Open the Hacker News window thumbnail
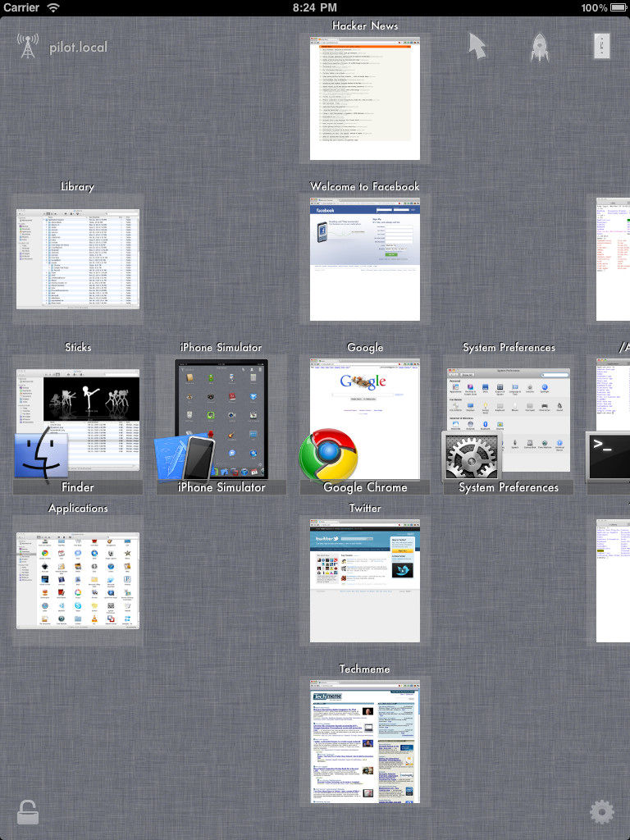This screenshot has height=840, width=630. (365, 98)
